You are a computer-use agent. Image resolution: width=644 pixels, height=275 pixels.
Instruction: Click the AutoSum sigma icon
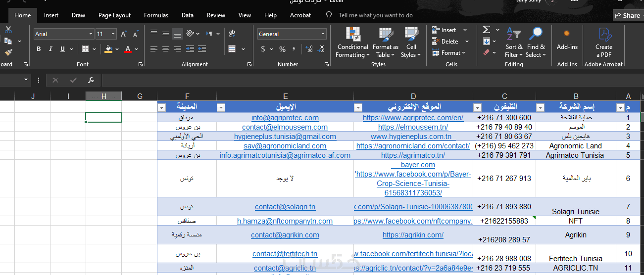point(487,30)
